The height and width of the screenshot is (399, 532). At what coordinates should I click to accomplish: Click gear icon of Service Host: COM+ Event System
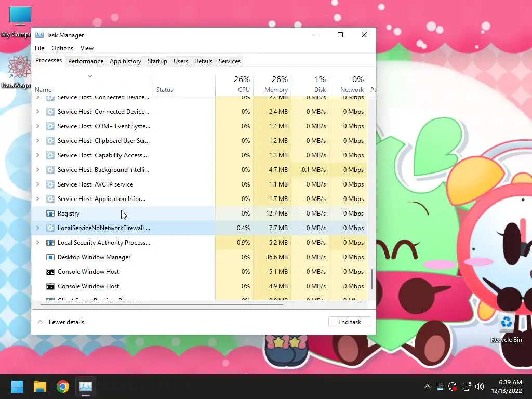click(50, 126)
